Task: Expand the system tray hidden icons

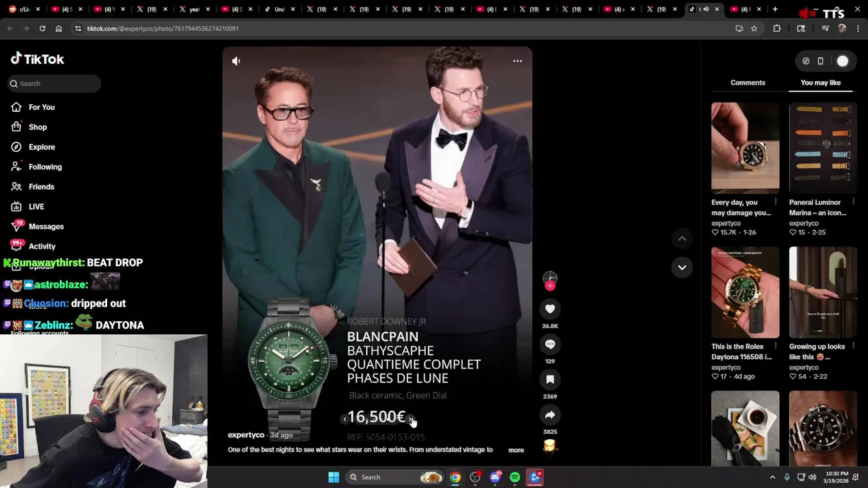Action: 772,477
